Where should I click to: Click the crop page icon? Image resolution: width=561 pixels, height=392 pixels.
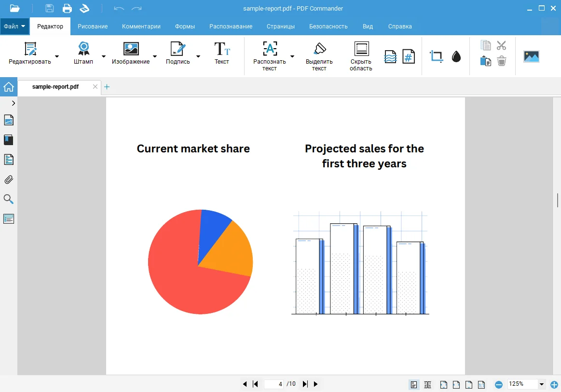436,56
